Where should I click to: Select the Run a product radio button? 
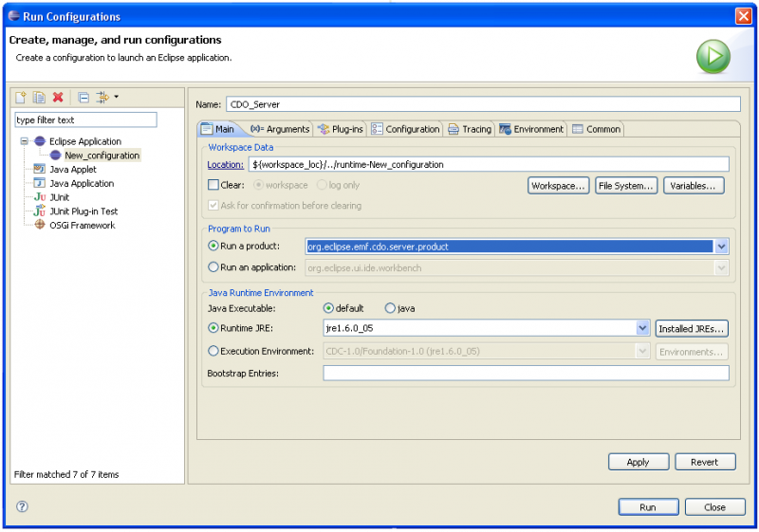tap(213, 246)
